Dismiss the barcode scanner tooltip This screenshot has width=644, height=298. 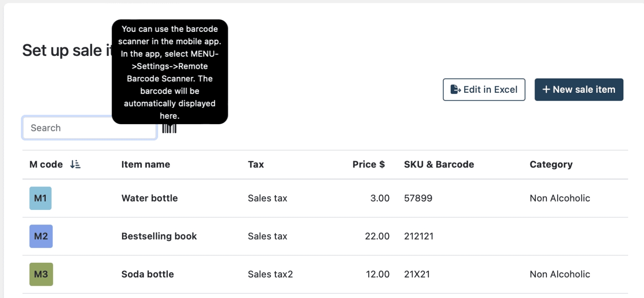169,72
